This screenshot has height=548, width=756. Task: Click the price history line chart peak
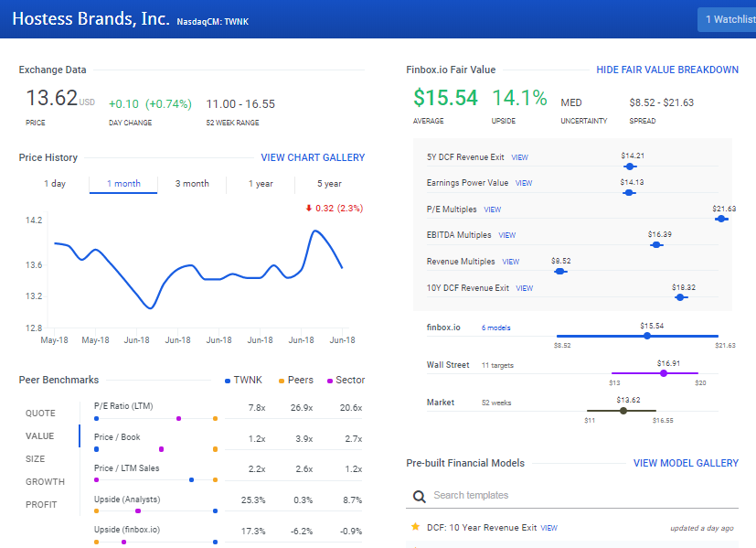coord(315,231)
